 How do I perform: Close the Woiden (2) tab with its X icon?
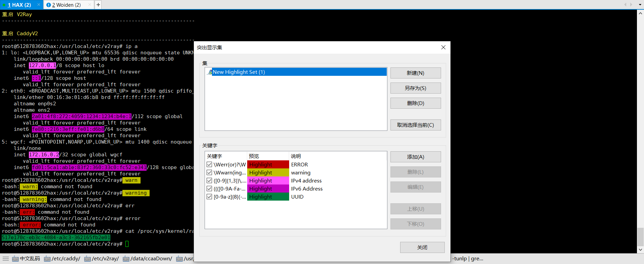[x=90, y=5]
